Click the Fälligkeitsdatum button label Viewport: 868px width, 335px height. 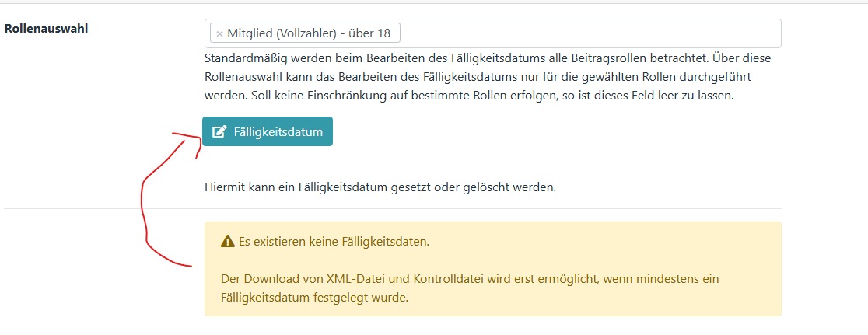point(278,131)
